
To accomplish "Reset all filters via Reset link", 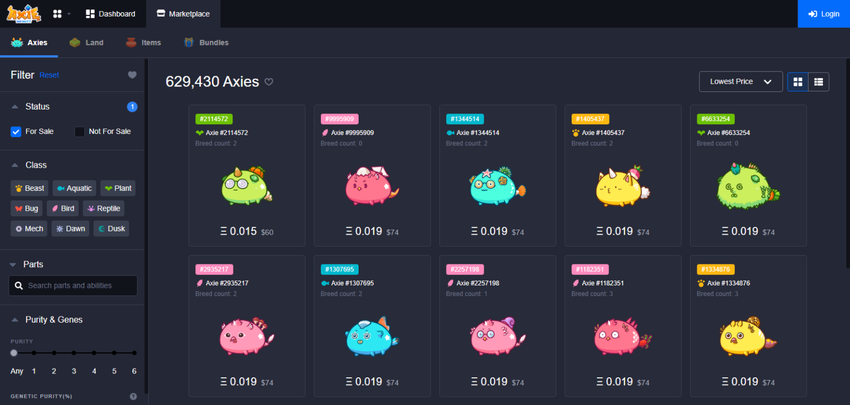I will coord(49,75).
